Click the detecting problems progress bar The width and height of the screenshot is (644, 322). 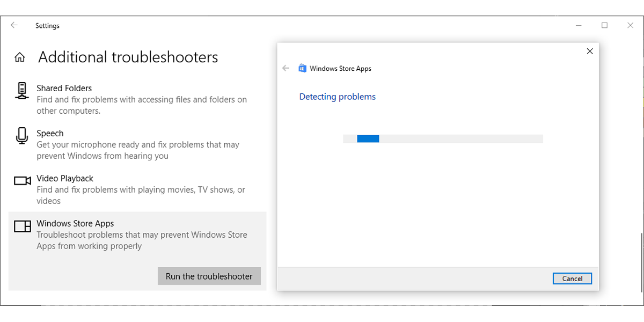(443, 138)
